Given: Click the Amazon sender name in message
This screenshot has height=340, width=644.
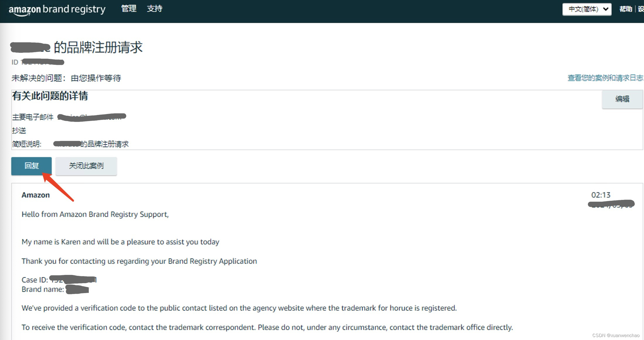Looking at the screenshot, I should coord(35,195).
